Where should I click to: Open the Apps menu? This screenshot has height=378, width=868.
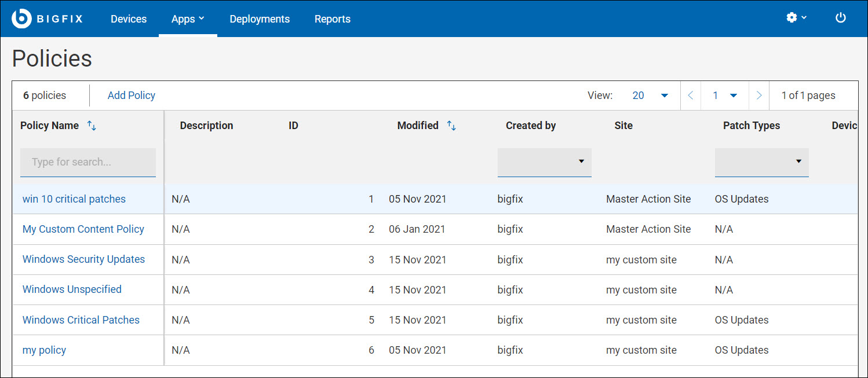click(188, 19)
